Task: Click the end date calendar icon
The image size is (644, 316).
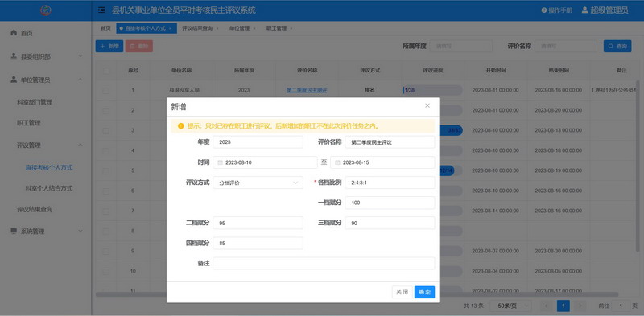Action: [337, 162]
